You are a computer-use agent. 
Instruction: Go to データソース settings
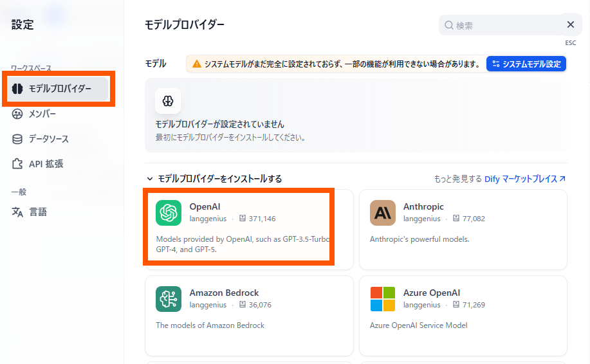[48, 139]
